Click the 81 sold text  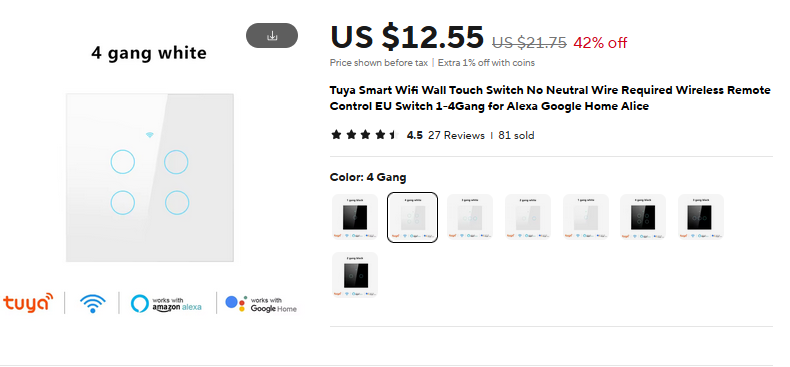tap(516, 136)
